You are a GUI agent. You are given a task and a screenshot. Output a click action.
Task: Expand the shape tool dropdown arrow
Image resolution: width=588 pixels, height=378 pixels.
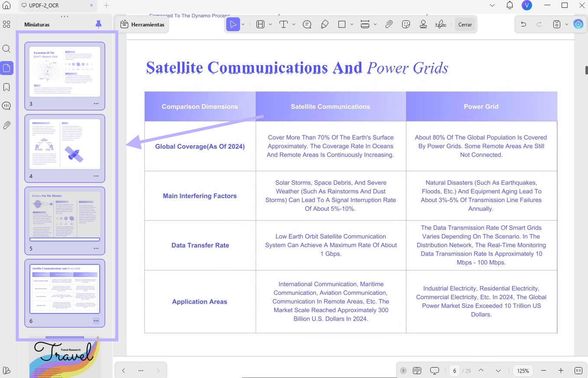tap(352, 24)
